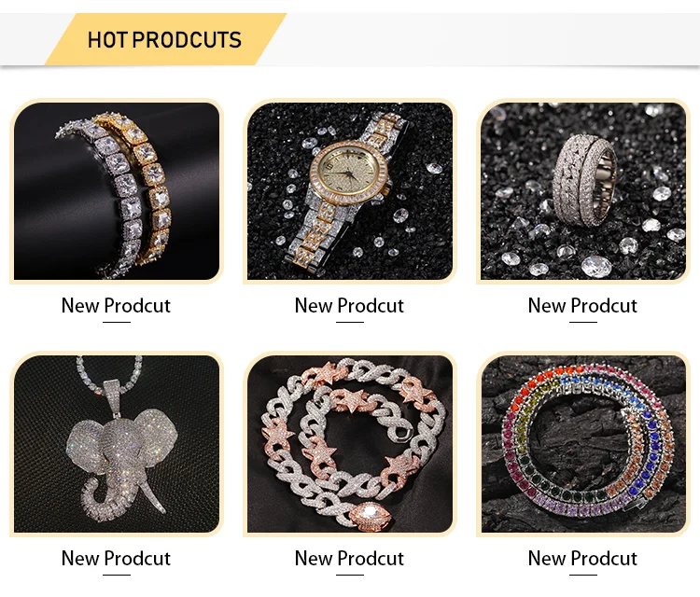
Task: Click the underline below the ring label
Action: (x=583, y=322)
